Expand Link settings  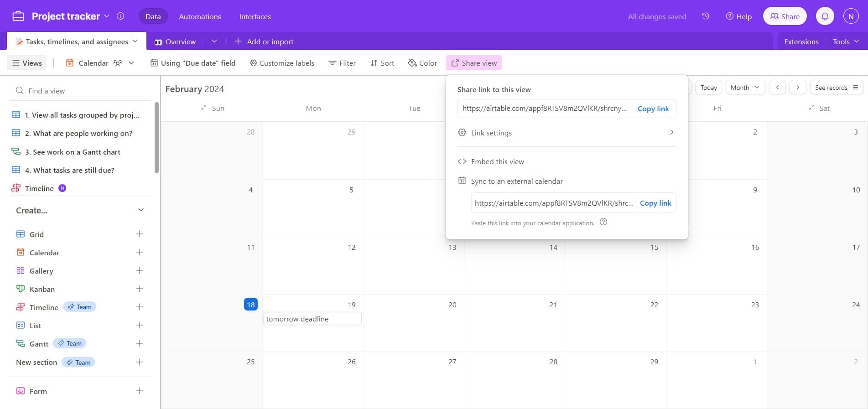[566, 133]
